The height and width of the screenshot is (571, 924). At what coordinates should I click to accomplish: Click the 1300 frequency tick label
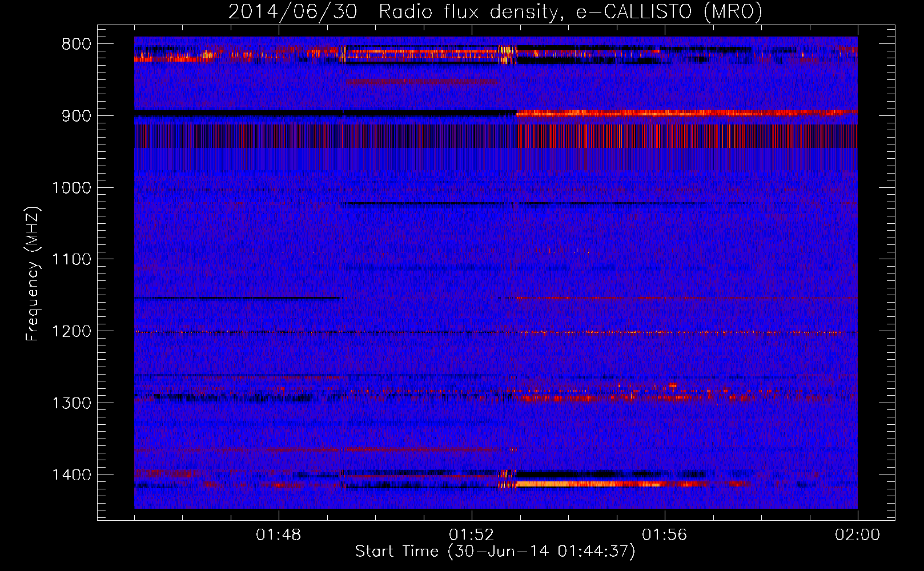71,403
